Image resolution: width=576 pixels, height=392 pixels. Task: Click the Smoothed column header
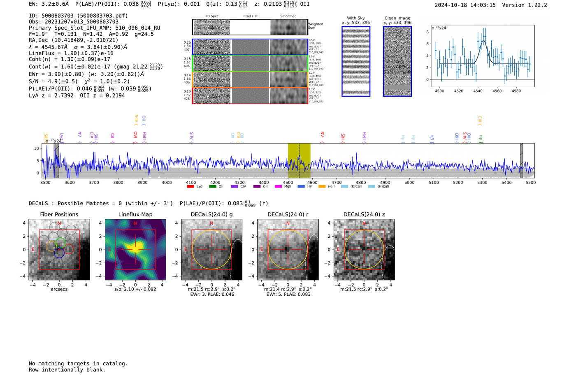pyautogui.click(x=288, y=16)
